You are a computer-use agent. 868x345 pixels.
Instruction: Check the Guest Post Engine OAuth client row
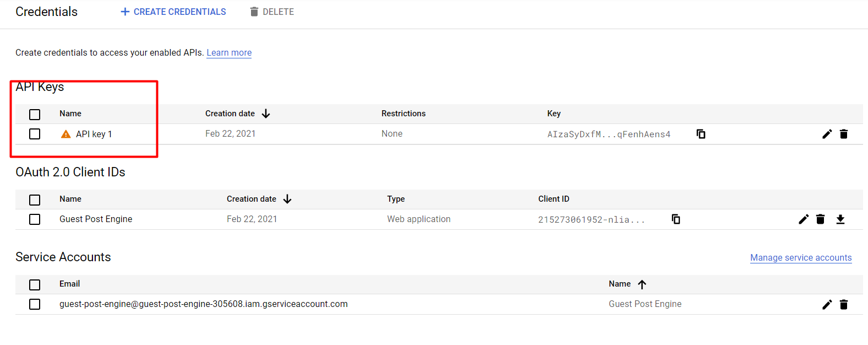(x=35, y=219)
